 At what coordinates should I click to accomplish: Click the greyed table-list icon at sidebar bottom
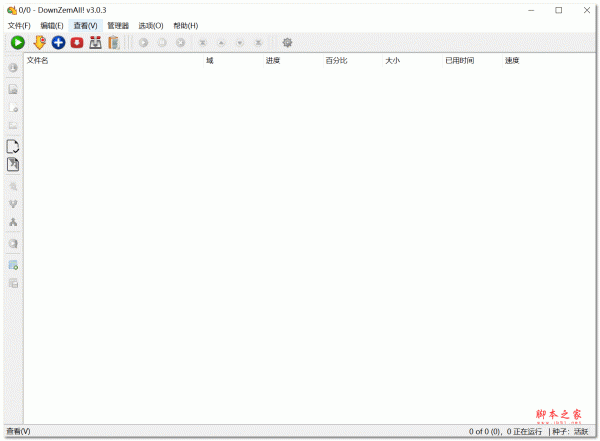[x=13, y=283]
